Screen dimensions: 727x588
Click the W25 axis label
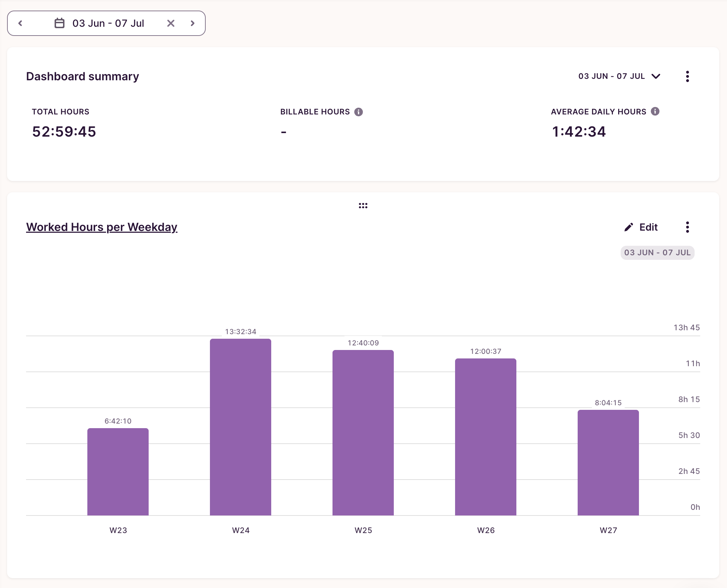(x=363, y=530)
